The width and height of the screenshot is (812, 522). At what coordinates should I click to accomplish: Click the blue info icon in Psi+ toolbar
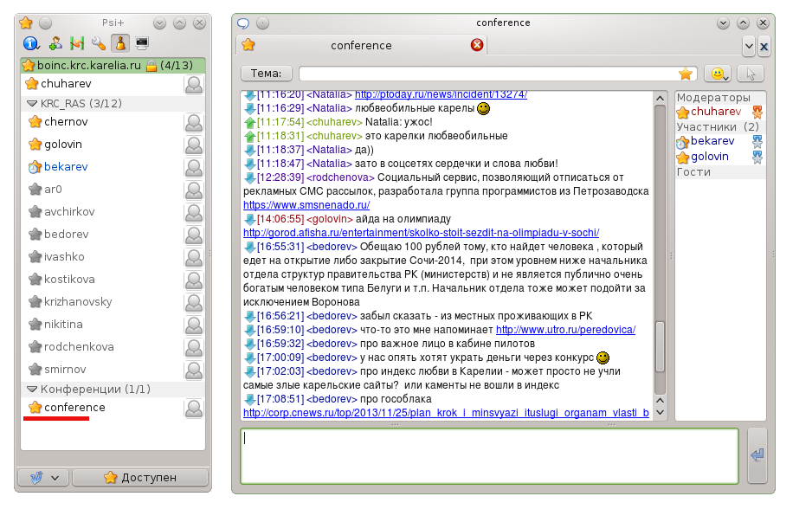32,42
